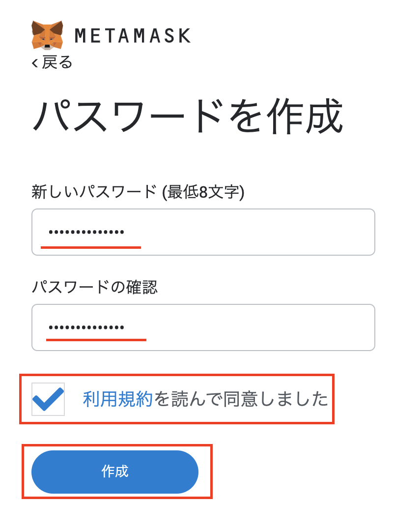Toggle the blue checkmark beside 利用規約

pos(48,399)
